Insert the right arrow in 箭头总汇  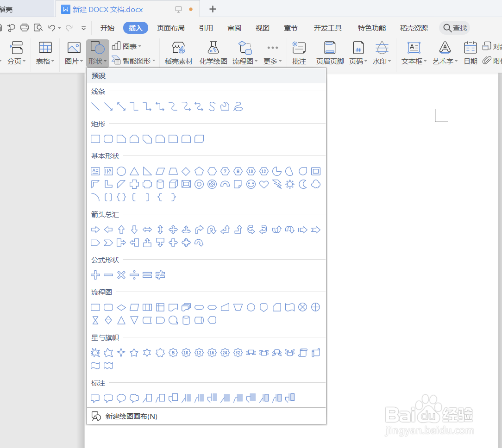(x=95, y=230)
